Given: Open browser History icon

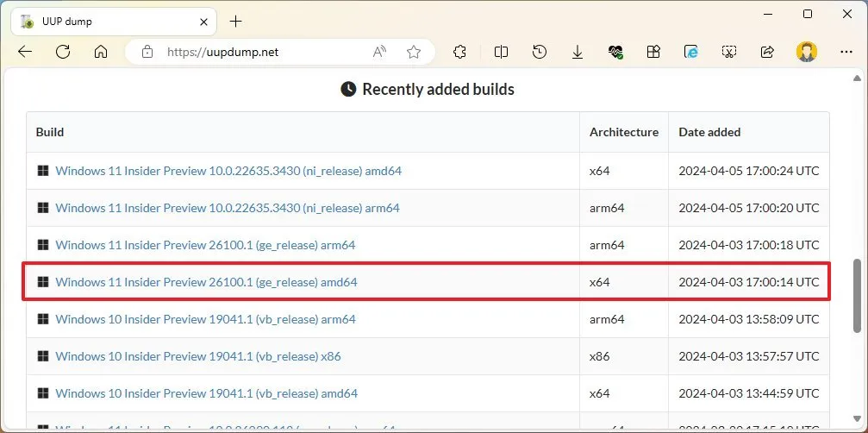Looking at the screenshot, I should point(540,52).
